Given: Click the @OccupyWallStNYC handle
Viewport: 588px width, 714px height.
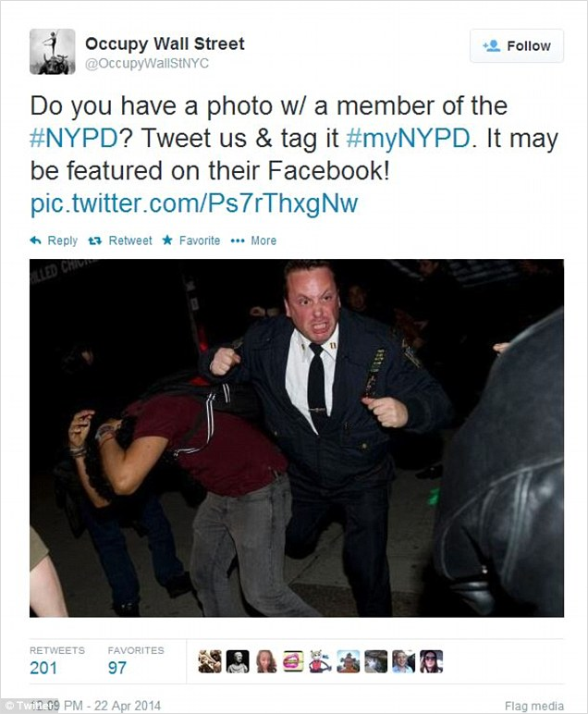Looking at the screenshot, I should tap(147, 64).
